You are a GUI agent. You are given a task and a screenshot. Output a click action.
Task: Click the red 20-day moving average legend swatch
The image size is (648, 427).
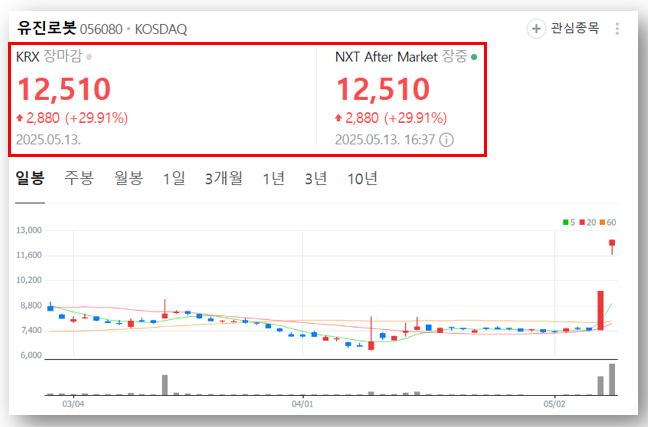click(x=582, y=222)
